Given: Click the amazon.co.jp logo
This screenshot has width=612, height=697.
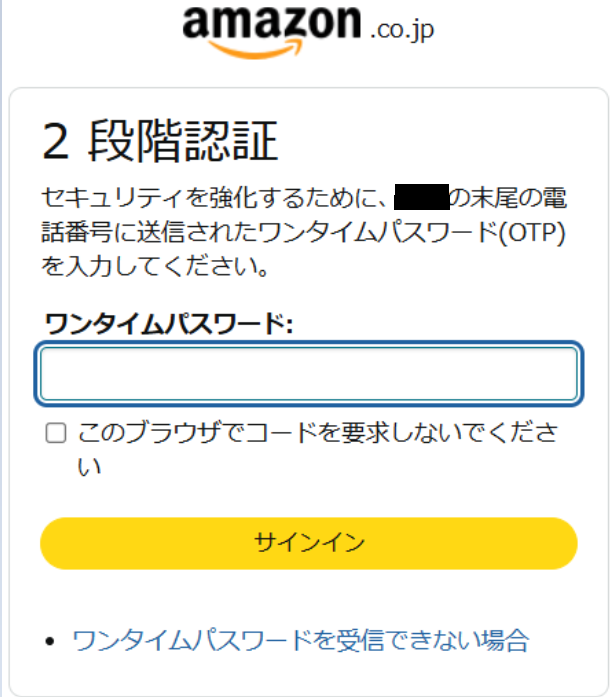Looking at the screenshot, I should (308, 32).
